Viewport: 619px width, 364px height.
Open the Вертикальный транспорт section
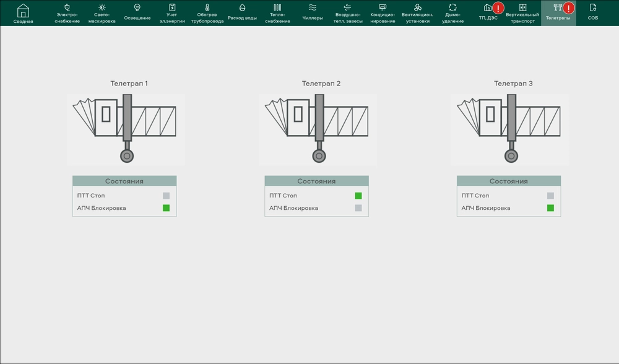click(522, 12)
